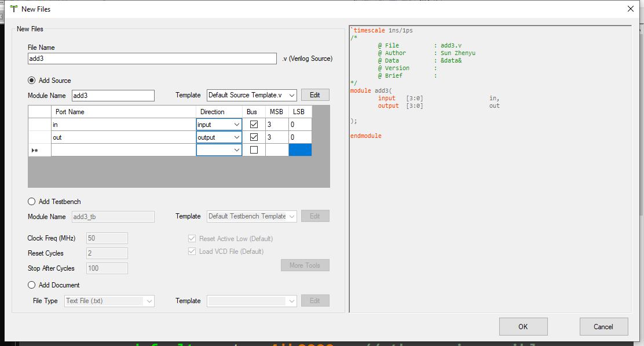The image size is (644, 346).
Task: Click the File Name field containing add3
Action: pos(152,59)
